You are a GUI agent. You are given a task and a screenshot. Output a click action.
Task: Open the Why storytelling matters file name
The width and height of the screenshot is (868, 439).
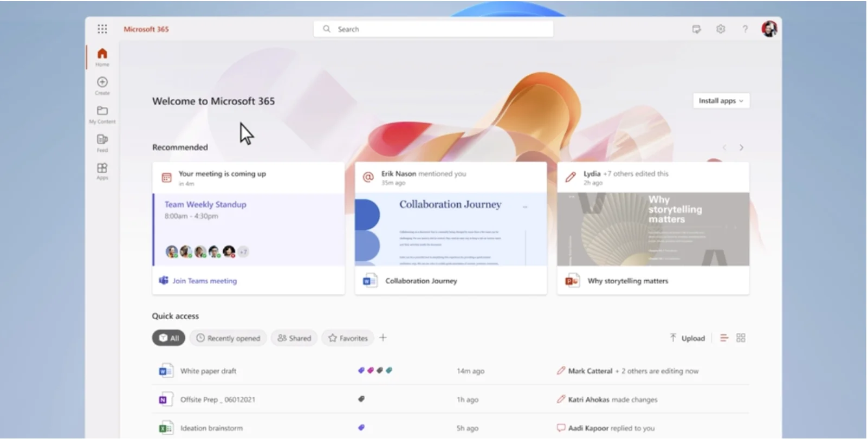pos(628,281)
